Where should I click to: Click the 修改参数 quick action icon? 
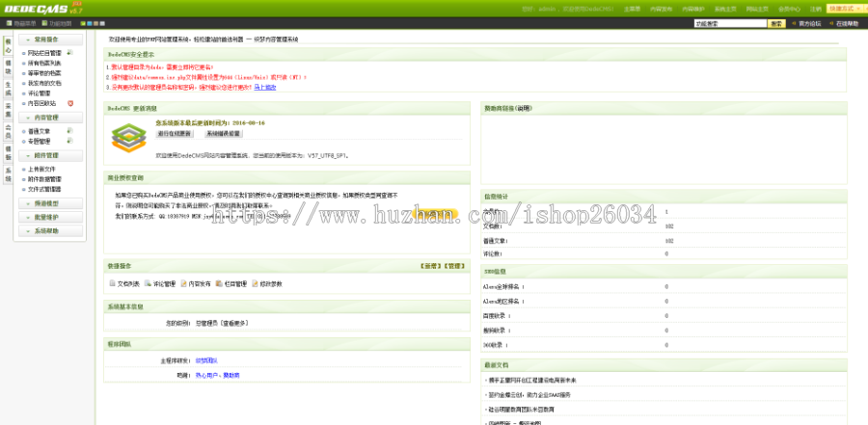(x=256, y=283)
